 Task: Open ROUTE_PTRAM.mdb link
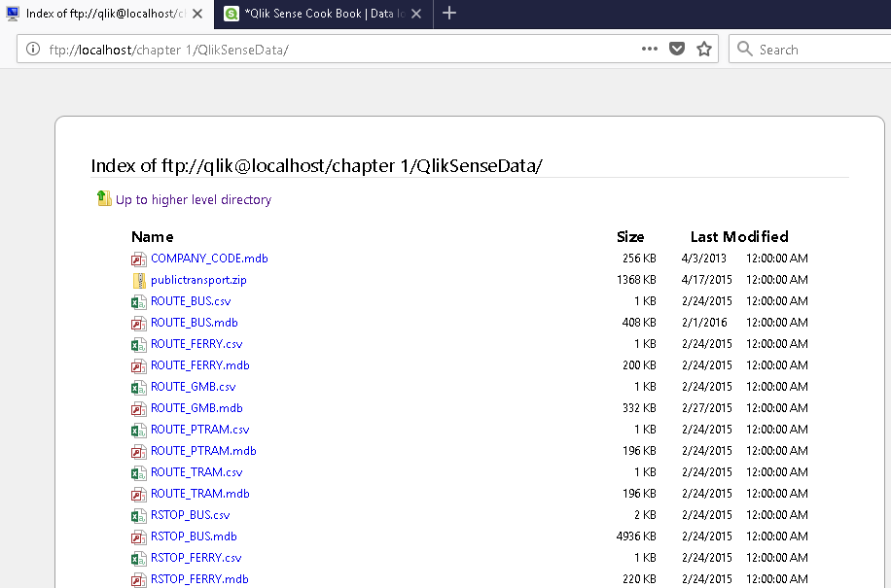203,451
